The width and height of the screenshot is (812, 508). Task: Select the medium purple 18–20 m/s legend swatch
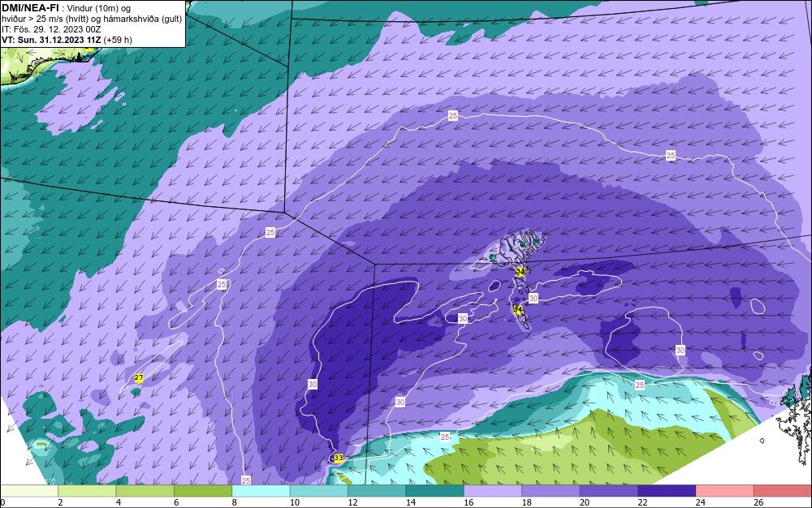pos(551,491)
